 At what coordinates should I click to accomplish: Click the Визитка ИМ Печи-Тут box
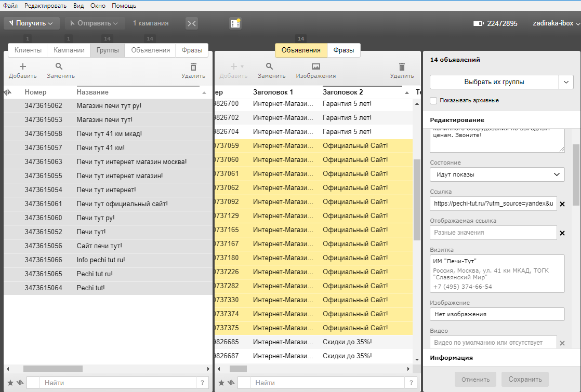(x=497, y=274)
